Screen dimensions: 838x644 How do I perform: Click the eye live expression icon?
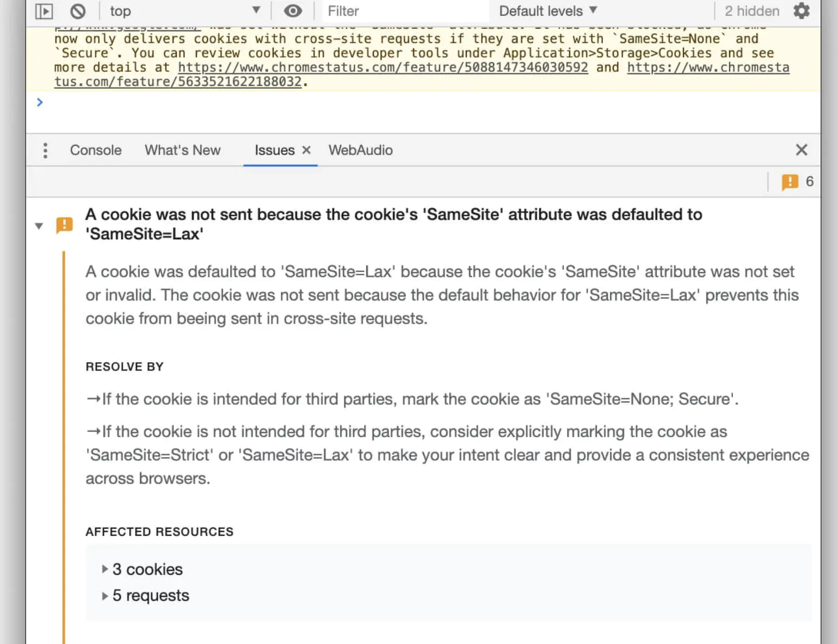click(x=293, y=11)
